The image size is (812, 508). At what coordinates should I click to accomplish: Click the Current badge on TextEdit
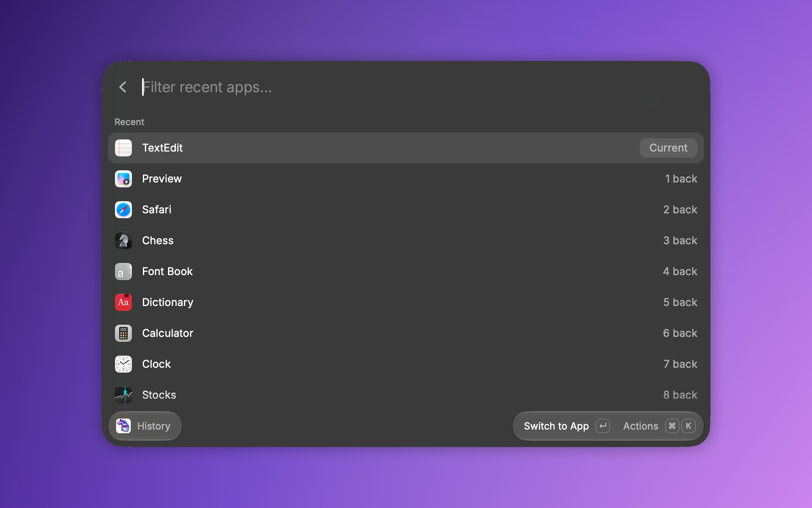tap(668, 148)
